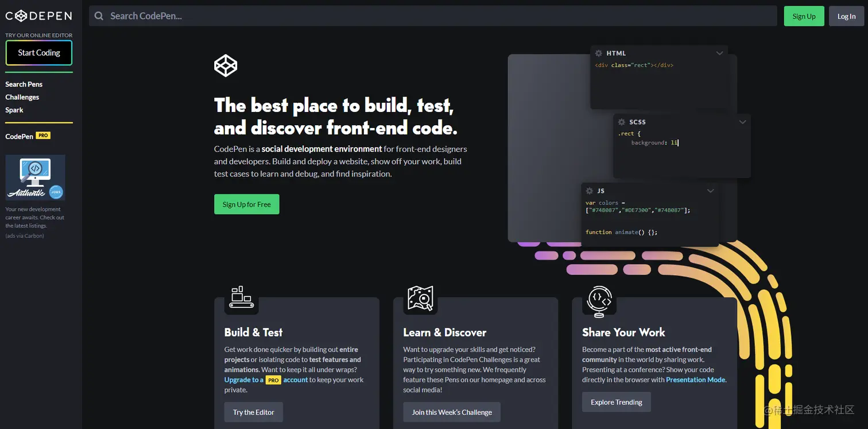The image size is (868, 429).
Task: Click the CodePen cube icon above the headline
Action: 226,65
